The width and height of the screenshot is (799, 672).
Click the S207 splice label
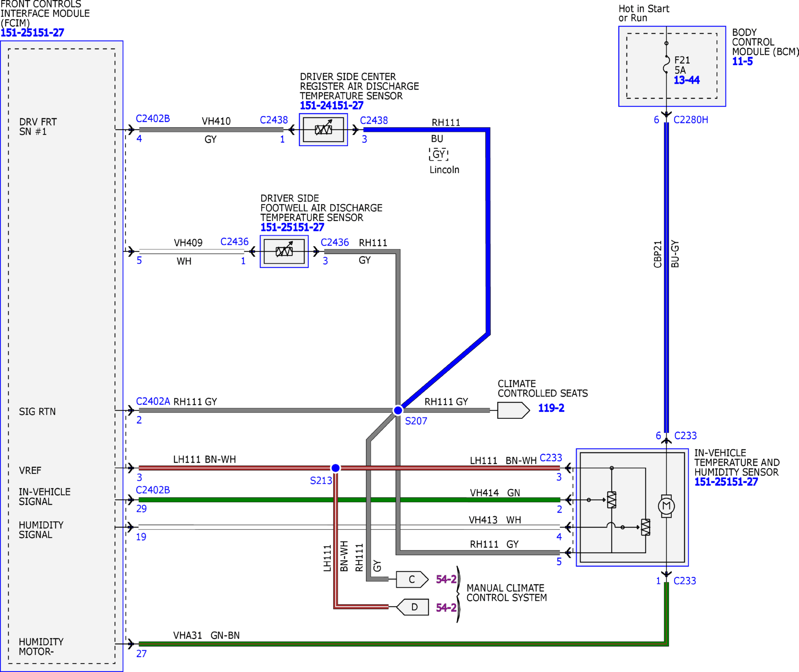[416, 421]
